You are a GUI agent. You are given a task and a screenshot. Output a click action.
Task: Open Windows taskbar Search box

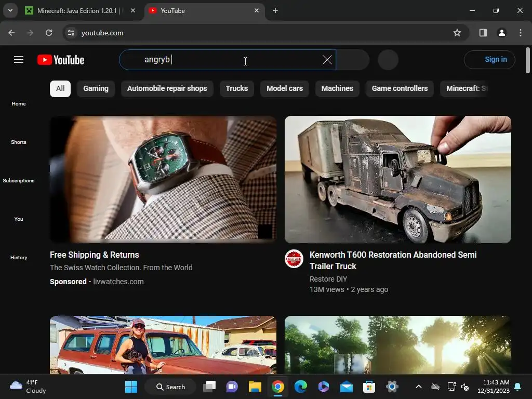[x=170, y=387]
